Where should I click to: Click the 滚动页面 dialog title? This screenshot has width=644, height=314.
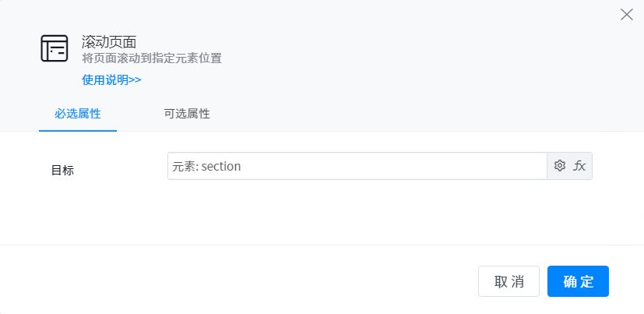(x=109, y=42)
